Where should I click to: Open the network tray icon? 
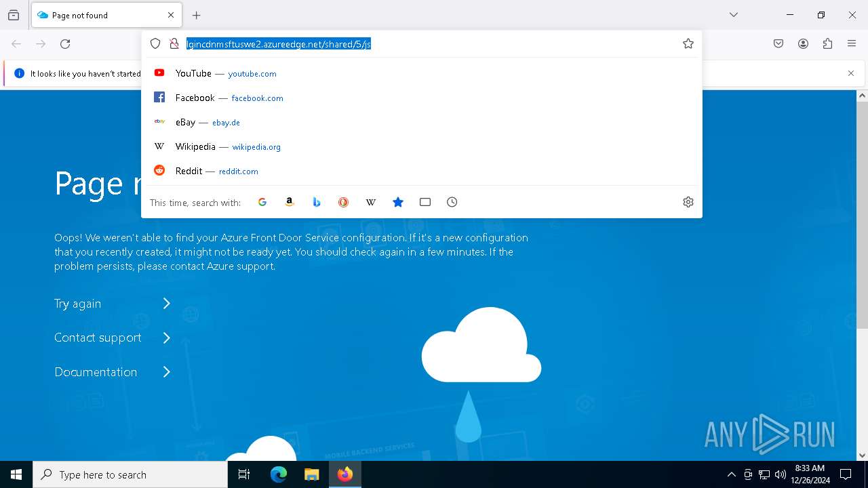coord(764,474)
